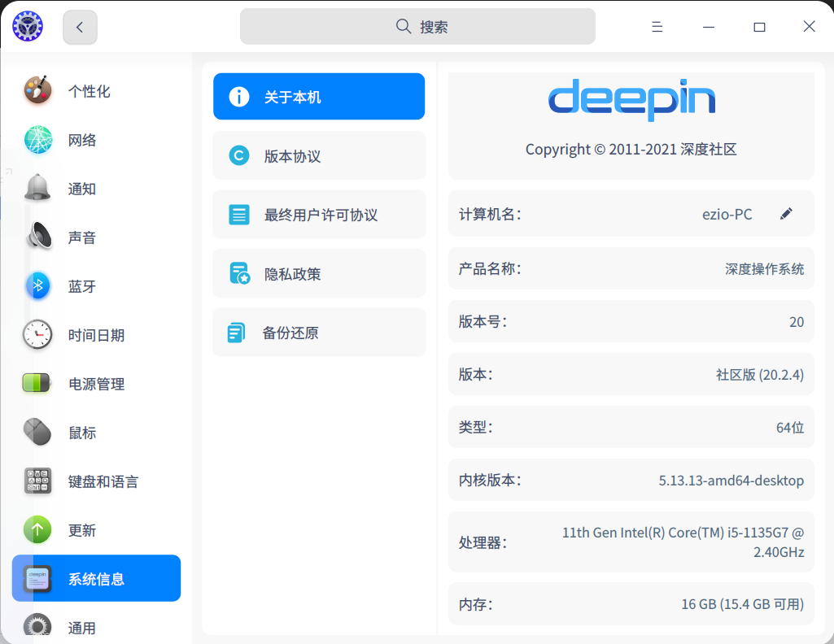
Task: Open the Bluetooth settings icon
Action: click(x=37, y=286)
